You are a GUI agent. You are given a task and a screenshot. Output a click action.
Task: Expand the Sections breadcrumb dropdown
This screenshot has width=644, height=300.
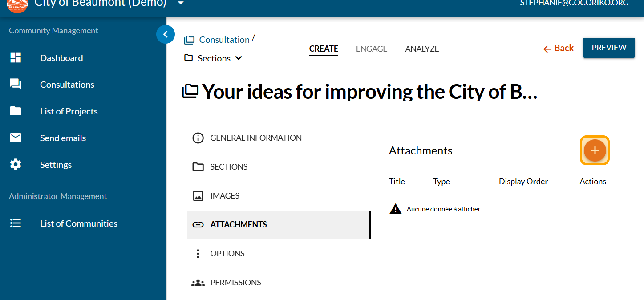point(239,58)
